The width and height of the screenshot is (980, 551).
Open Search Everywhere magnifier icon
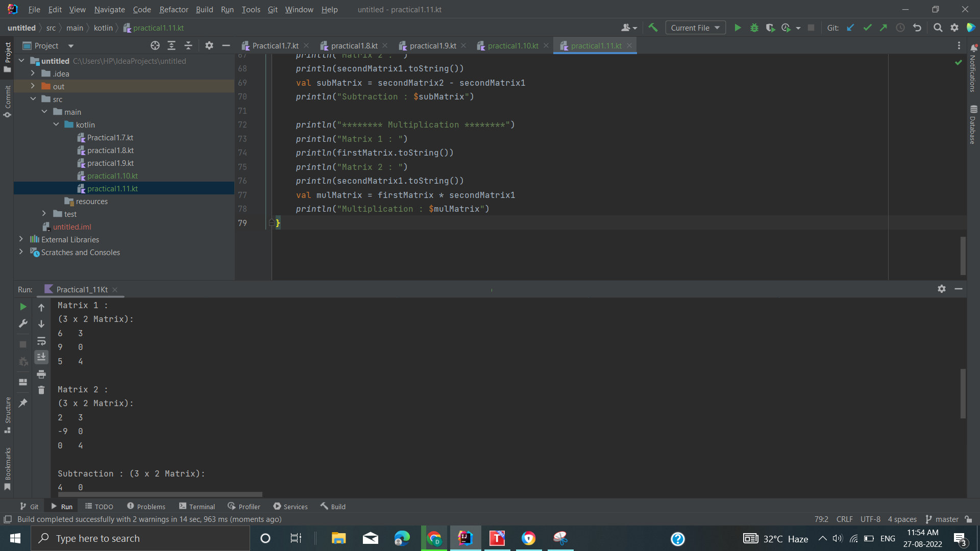938,28
